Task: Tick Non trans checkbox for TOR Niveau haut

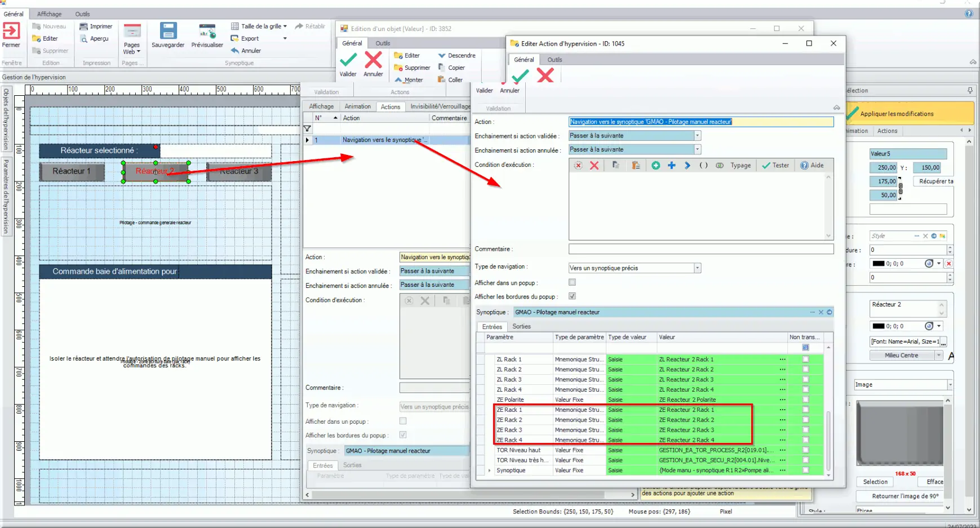Action: (805, 450)
